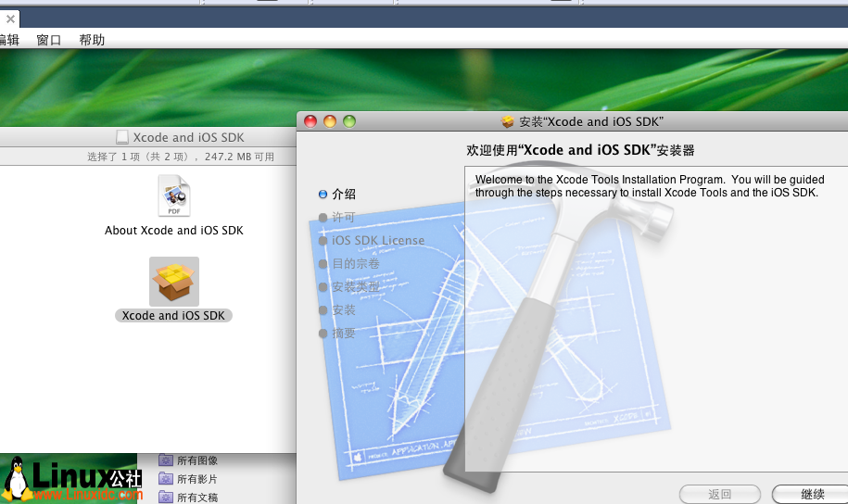The height and width of the screenshot is (504, 848).
Task: Select the 介绍 installer step
Action: pos(337,195)
